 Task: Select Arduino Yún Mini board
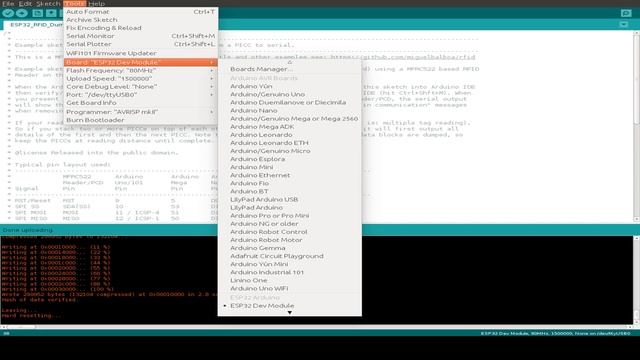tap(289, 264)
